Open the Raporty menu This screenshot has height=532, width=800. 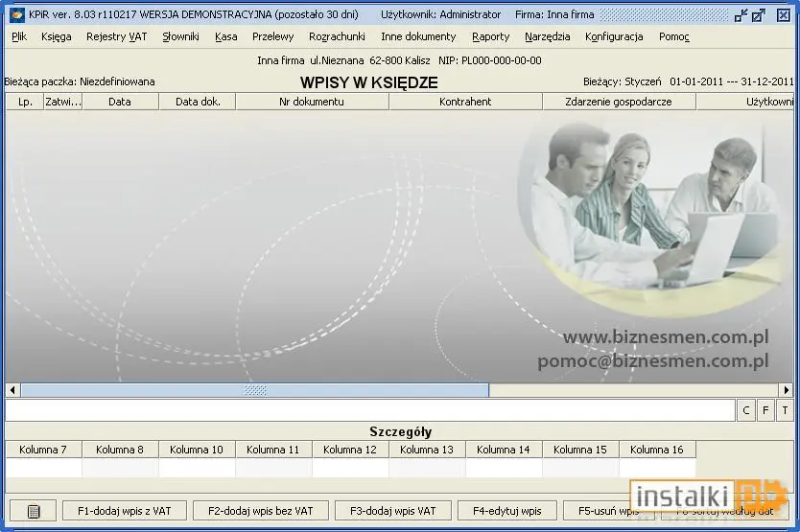(490, 36)
